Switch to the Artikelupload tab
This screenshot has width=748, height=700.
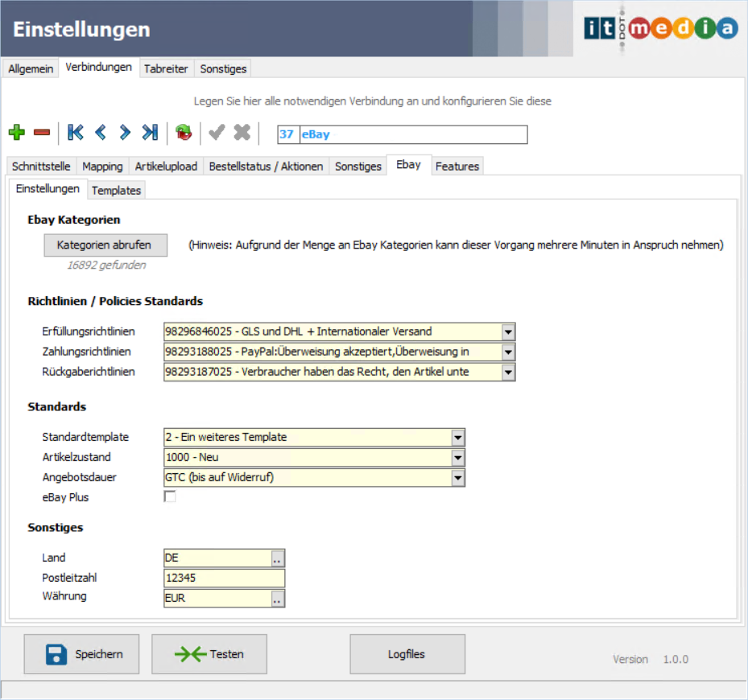pyautogui.click(x=166, y=167)
